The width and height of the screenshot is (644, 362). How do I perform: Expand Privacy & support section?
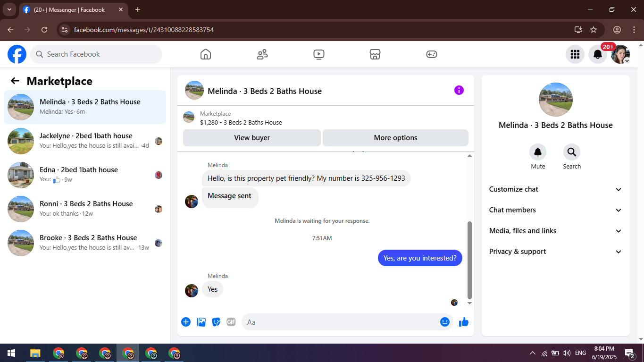click(x=556, y=252)
